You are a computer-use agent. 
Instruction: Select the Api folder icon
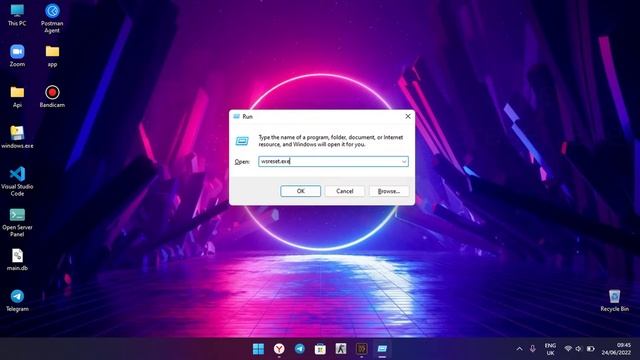(17, 97)
